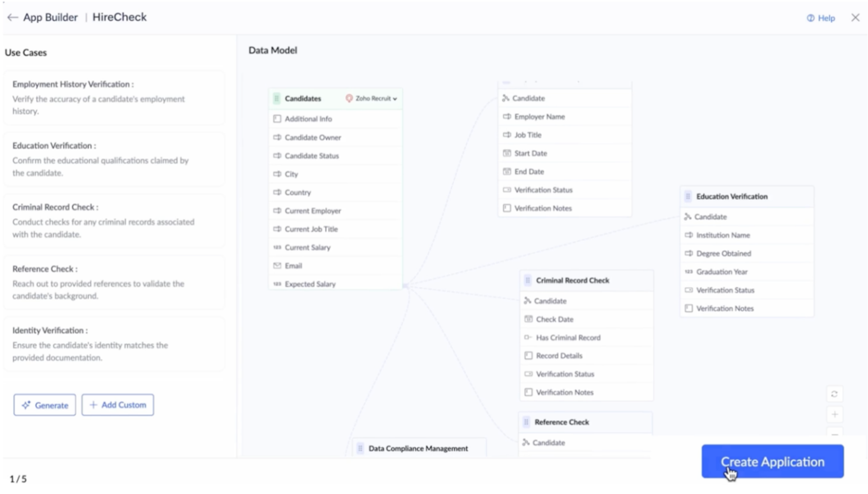
Task: Click the regenerate data model icon
Action: (x=835, y=394)
